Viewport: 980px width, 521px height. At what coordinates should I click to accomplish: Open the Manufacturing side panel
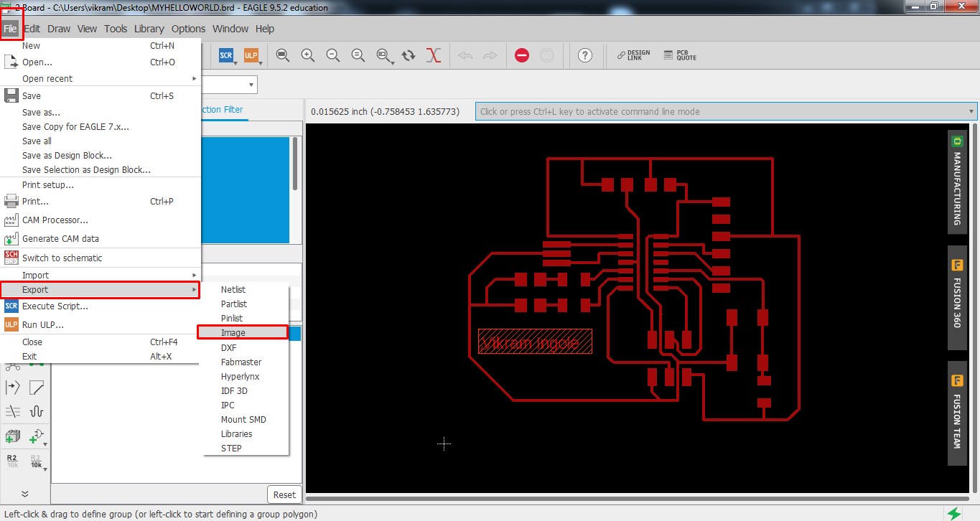956,181
